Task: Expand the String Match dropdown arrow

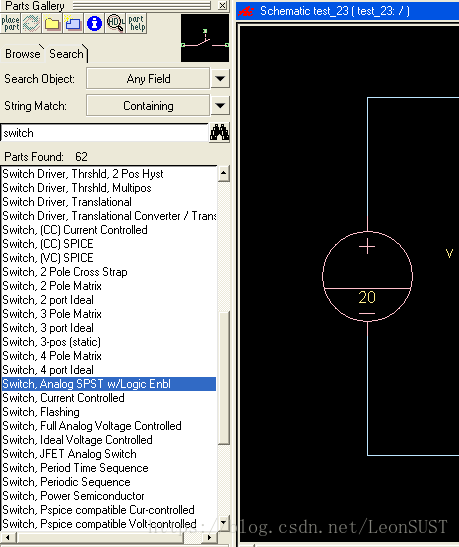Action: pos(220,105)
